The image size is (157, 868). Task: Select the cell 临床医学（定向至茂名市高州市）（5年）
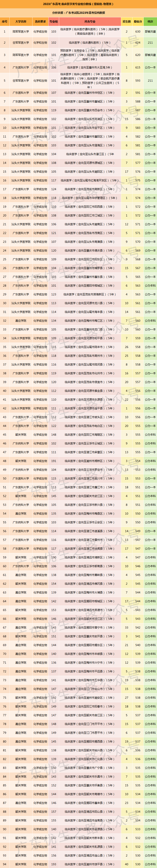[90, 356]
